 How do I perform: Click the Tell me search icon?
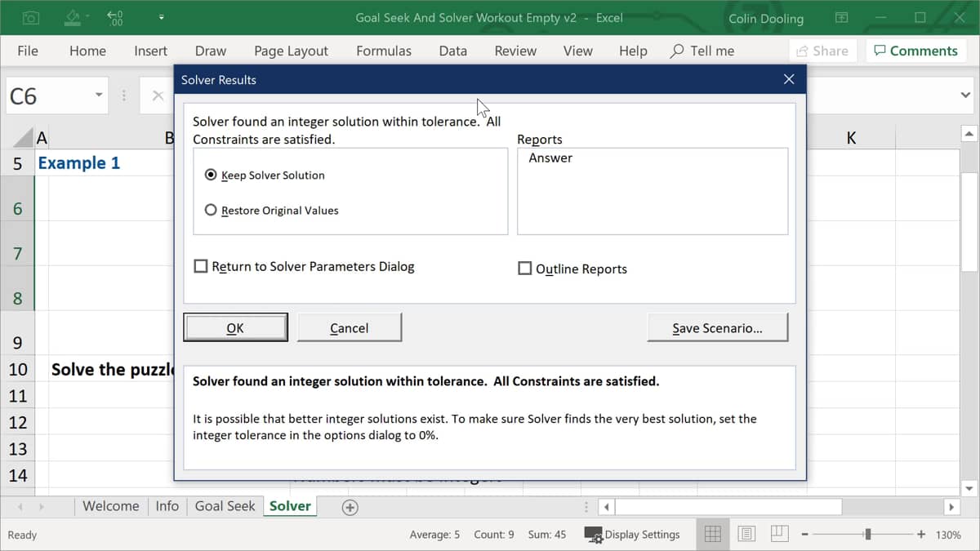677,51
